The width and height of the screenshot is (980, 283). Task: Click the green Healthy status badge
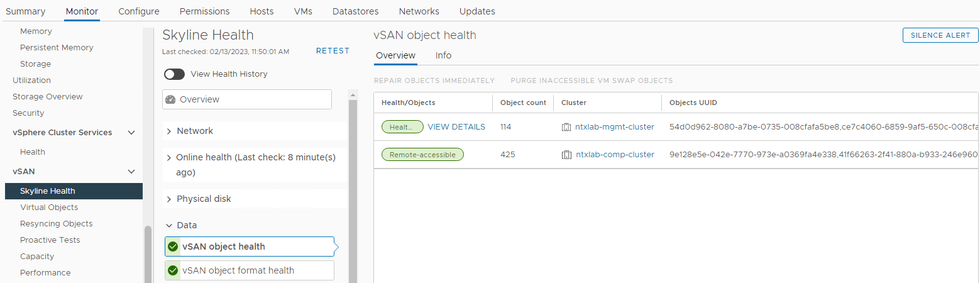click(402, 127)
